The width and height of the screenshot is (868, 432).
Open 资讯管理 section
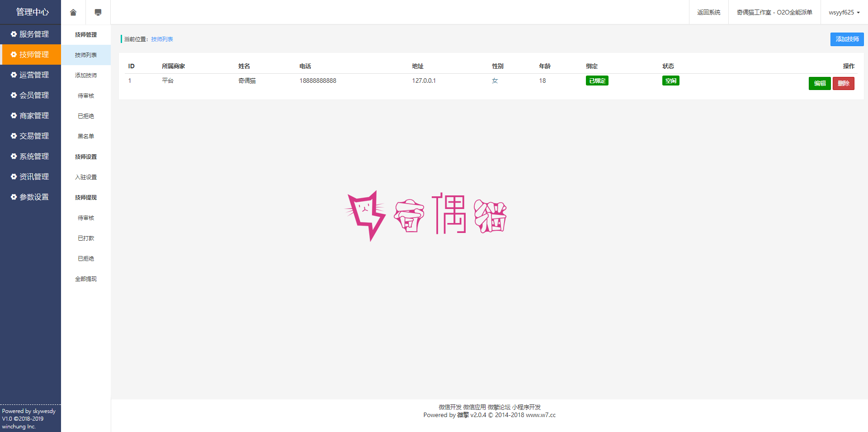[30, 176]
